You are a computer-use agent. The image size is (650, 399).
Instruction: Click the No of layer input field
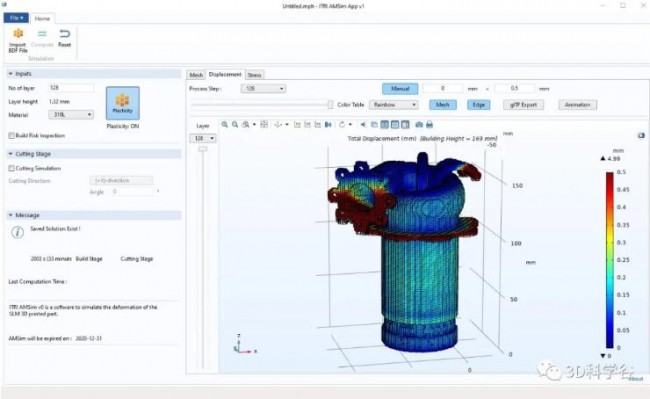point(71,88)
